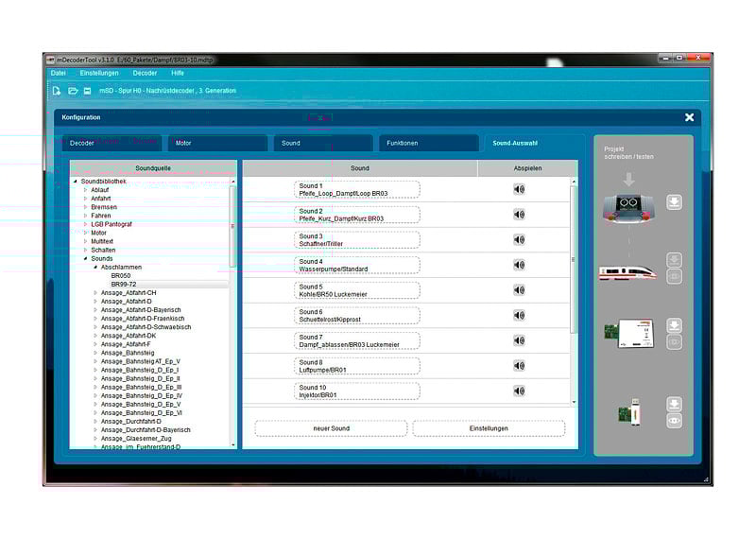The height and width of the screenshot is (539, 756).
Task: Select the BR050 item under Abschlammen
Action: (x=121, y=275)
